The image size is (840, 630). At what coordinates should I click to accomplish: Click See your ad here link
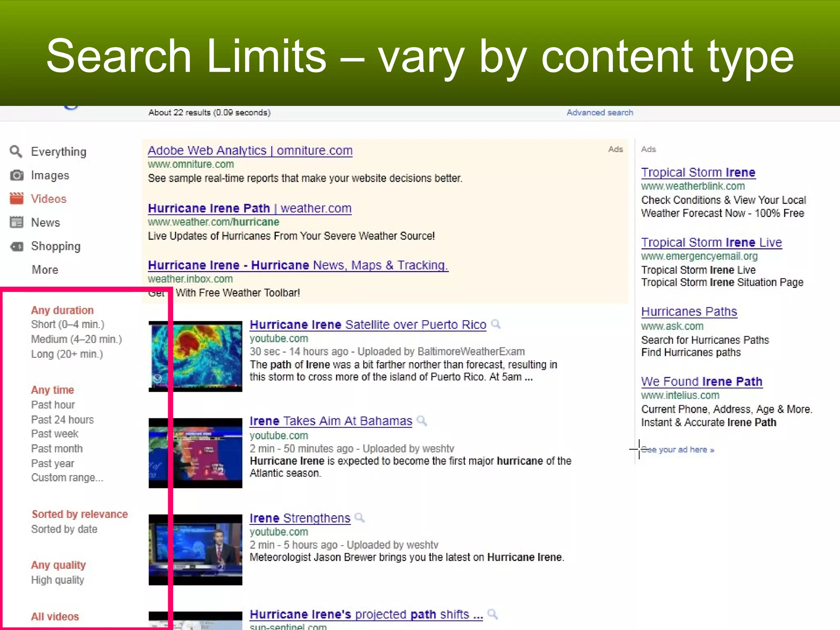pyautogui.click(x=678, y=450)
